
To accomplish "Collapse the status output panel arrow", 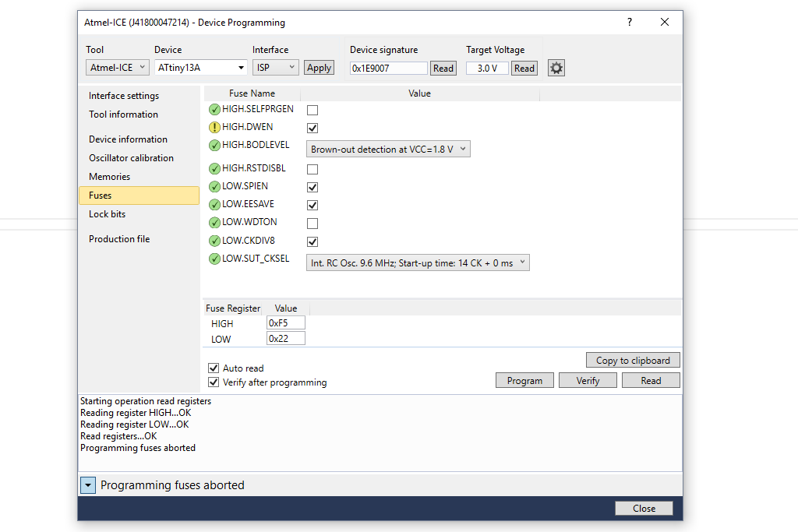I will coord(88,485).
